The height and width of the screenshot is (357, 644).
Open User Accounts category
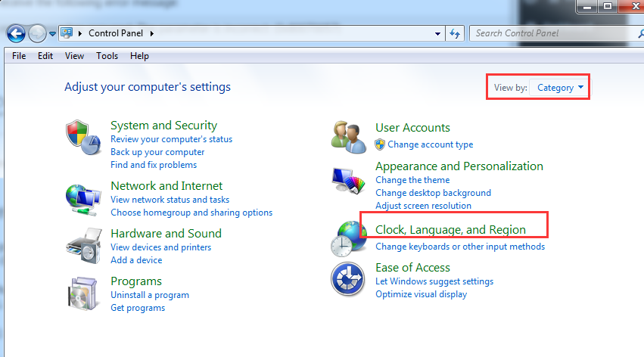click(412, 128)
